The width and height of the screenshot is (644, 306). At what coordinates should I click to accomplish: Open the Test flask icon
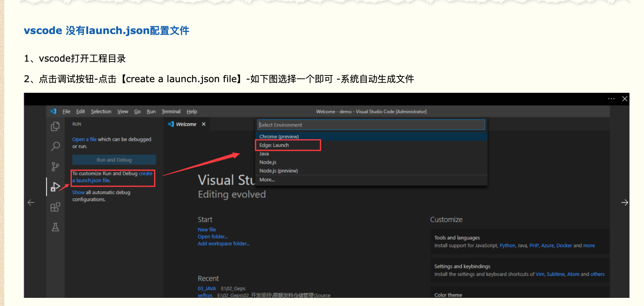pyautogui.click(x=55, y=227)
